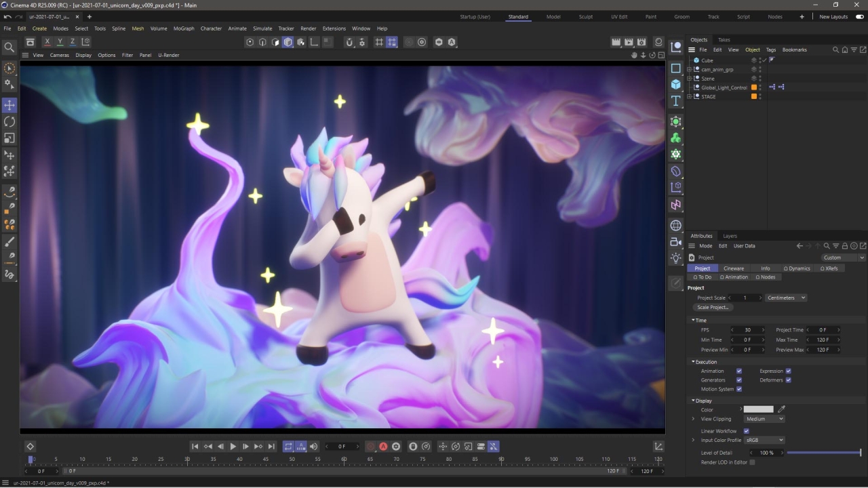This screenshot has width=868, height=488.
Task: Select the Move tool in left toolbar
Action: coord(9,105)
